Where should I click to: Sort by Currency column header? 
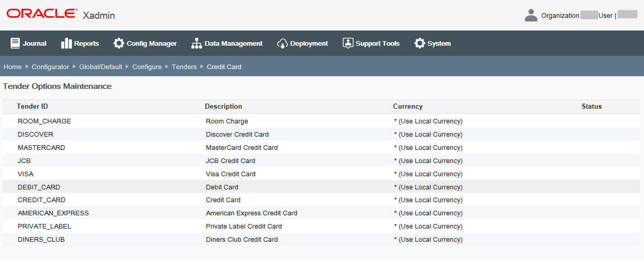[408, 107]
